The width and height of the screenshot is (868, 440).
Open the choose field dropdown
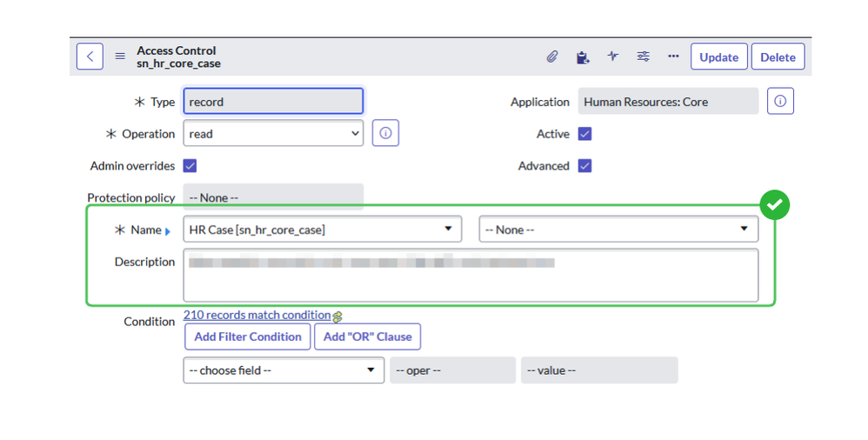coord(284,370)
